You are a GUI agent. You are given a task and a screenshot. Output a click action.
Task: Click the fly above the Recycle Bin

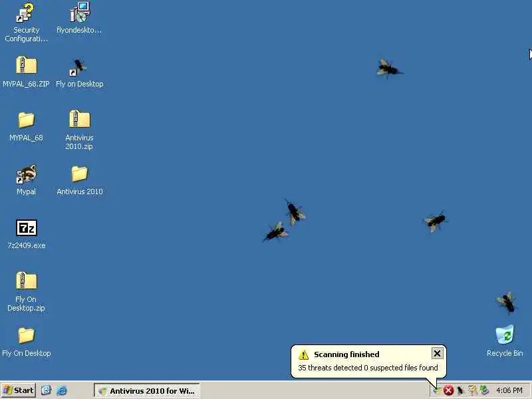[507, 302]
